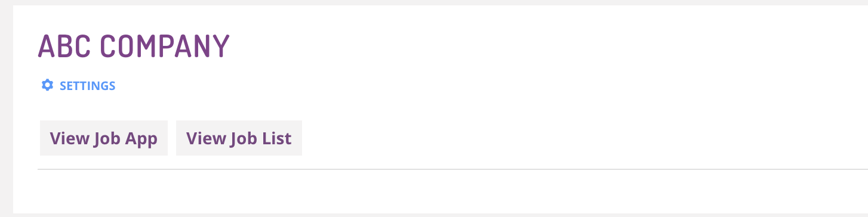Image resolution: width=868 pixels, height=217 pixels.
Task: Click the word List in View Job List
Action: [276, 138]
